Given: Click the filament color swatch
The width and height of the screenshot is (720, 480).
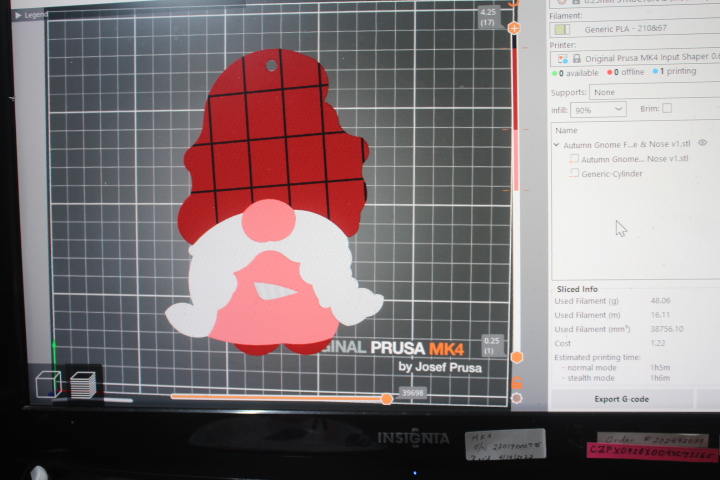Looking at the screenshot, I should point(562,30).
